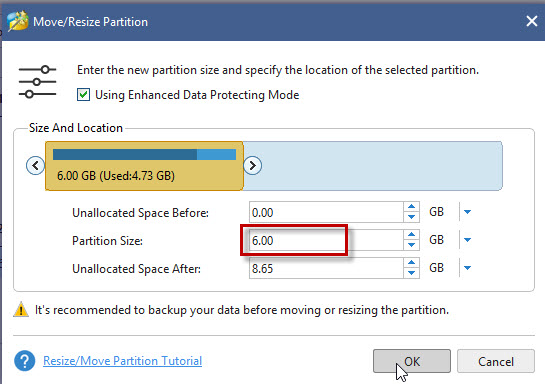
Task: Decrease Unallocated Space After with down arrow
Action: click(412, 273)
